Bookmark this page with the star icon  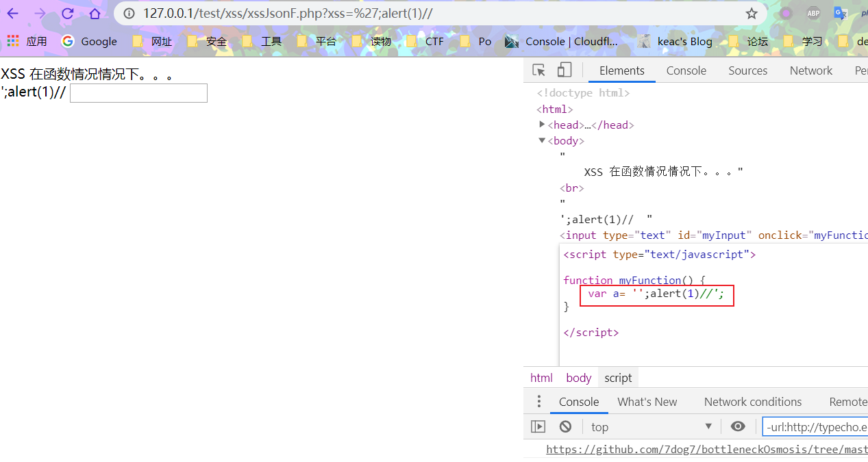752,14
